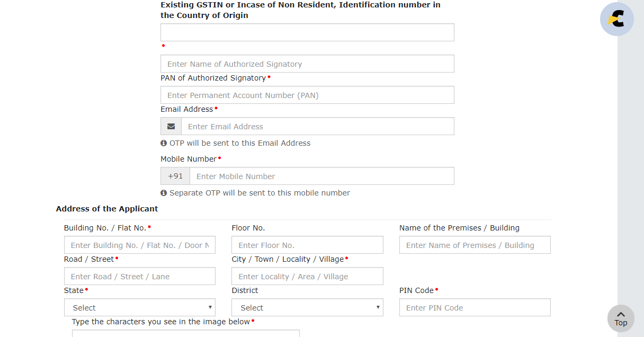The width and height of the screenshot is (644, 337).
Task: Open the District dropdown
Action: [x=307, y=308]
